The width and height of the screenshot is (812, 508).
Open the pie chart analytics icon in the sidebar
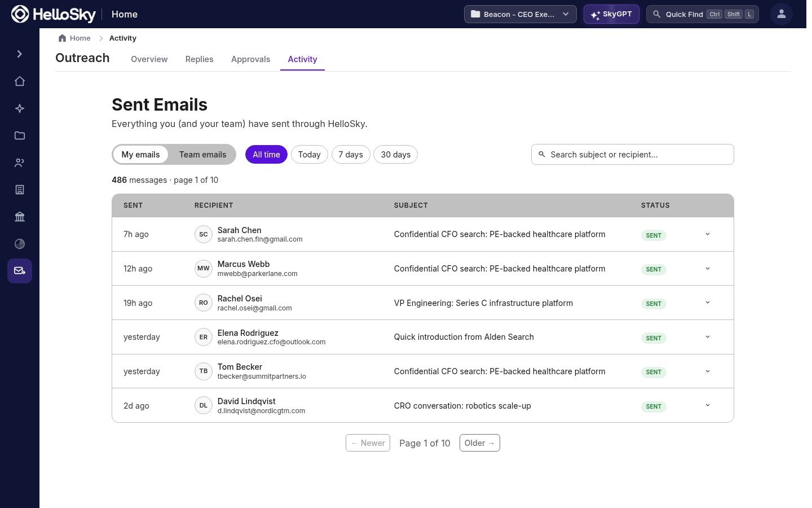[x=20, y=244]
